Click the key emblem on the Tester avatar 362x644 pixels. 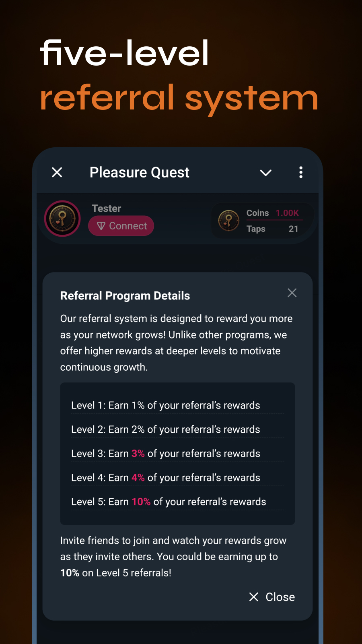[62, 219]
